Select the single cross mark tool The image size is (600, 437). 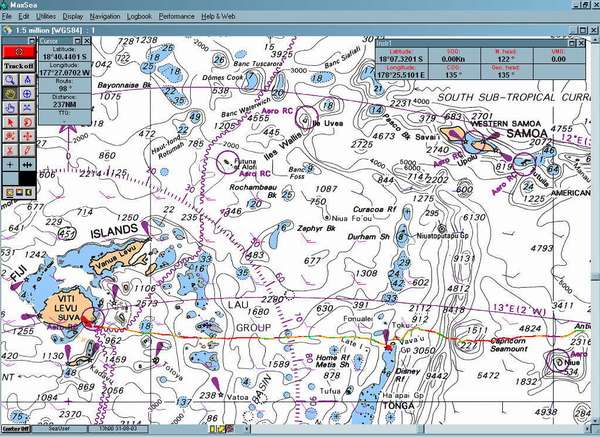(x=10, y=165)
